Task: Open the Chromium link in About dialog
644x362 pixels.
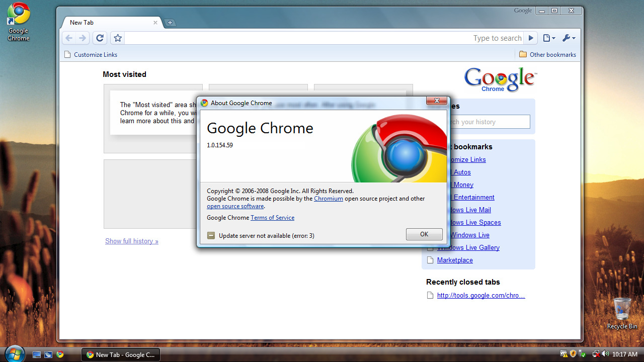Action: 329,199
